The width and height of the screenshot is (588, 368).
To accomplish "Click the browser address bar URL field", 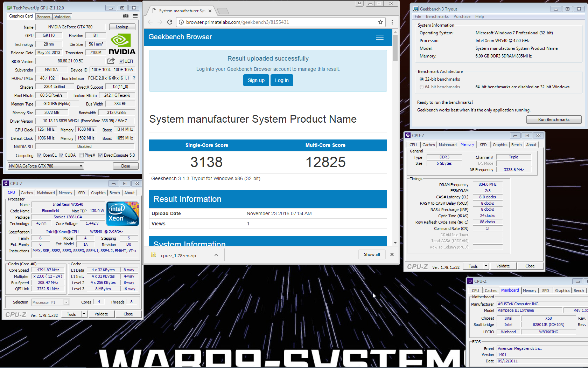I will pyautogui.click(x=280, y=22).
